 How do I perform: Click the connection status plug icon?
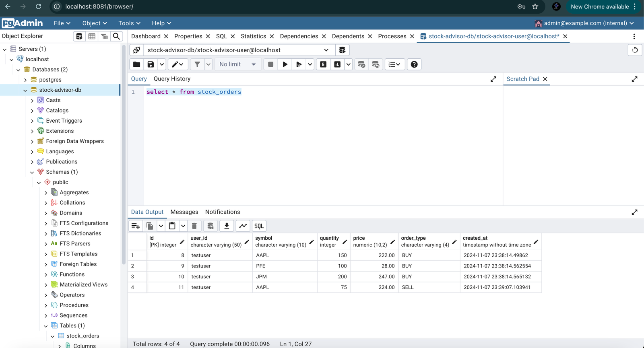137,50
